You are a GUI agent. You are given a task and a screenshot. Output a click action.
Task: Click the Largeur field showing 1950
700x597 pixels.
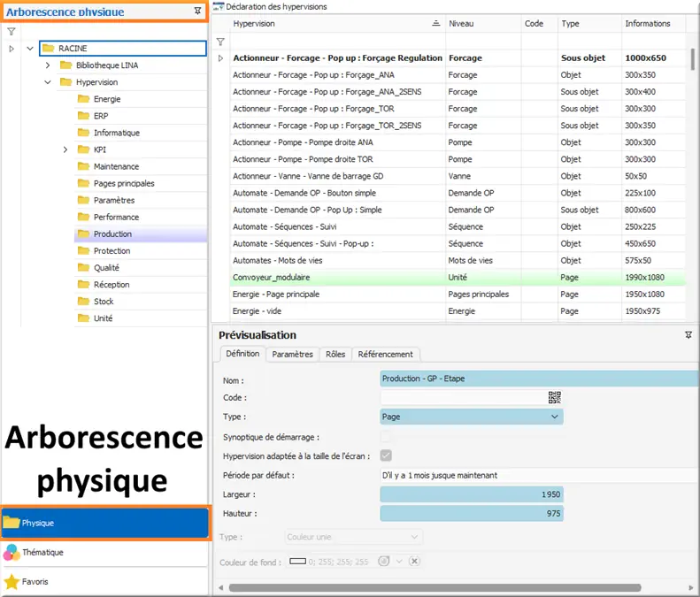(472, 494)
